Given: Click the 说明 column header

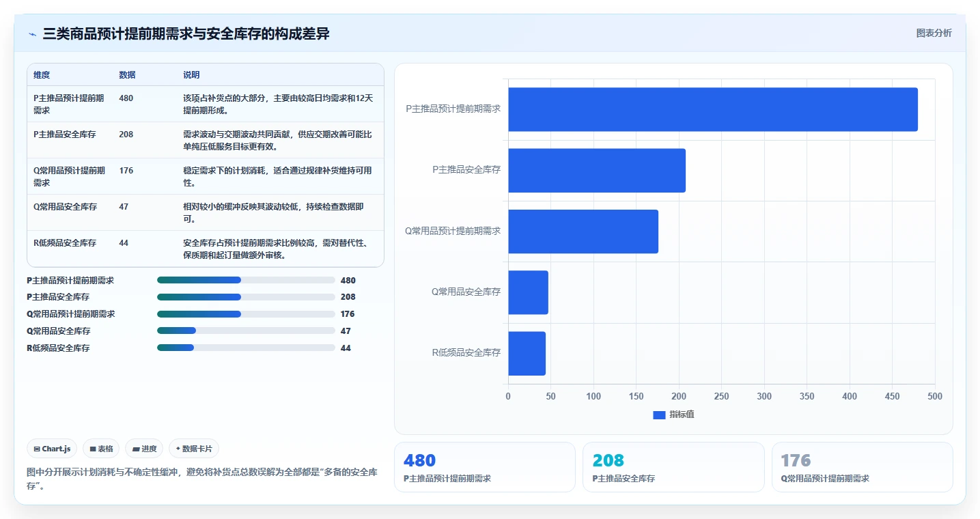Looking at the screenshot, I should point(191,74).
